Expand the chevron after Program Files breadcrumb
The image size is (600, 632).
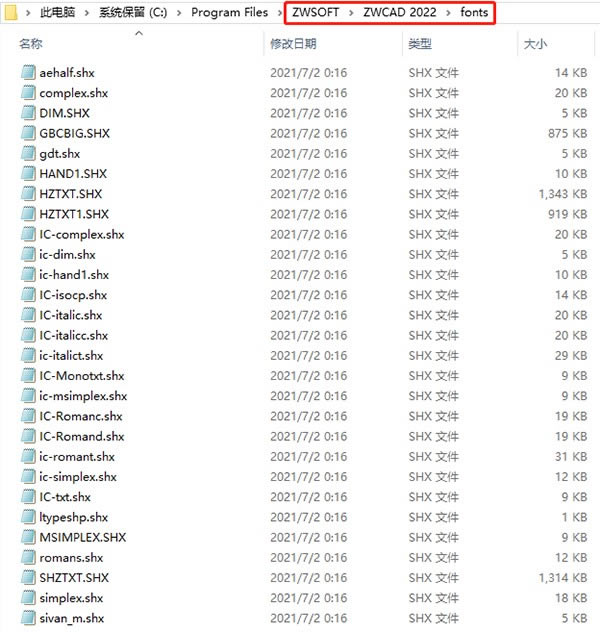276,13
